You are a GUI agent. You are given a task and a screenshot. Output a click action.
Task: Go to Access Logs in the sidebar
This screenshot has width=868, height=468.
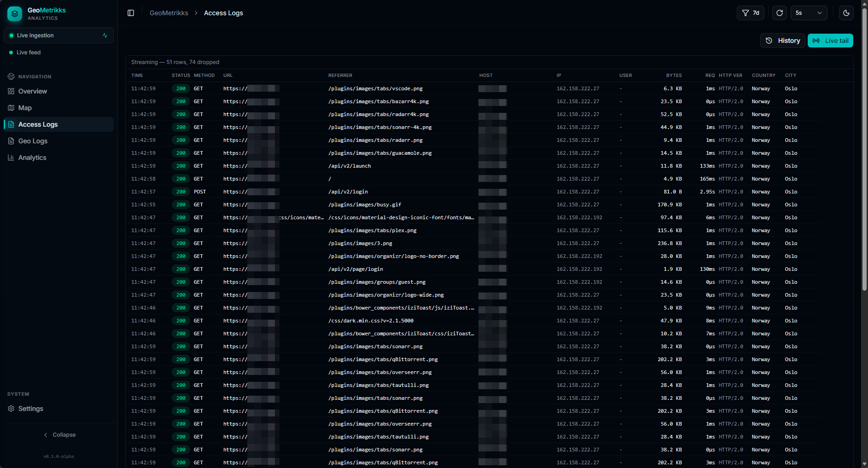tap(58, 124)
